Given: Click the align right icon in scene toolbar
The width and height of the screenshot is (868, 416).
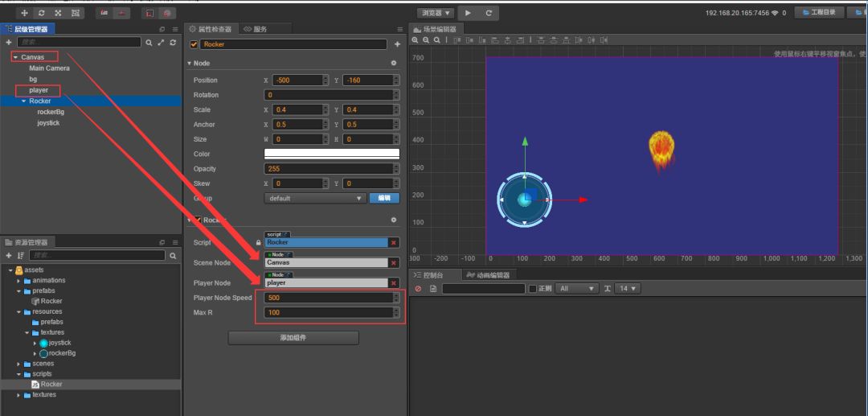Looking at the screenshot, I should pyautogui.click(x=520, y=40).
